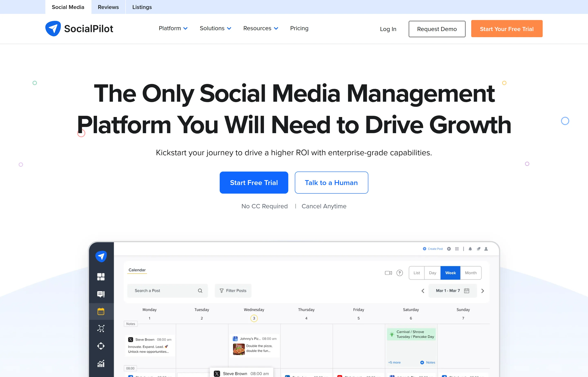Open the Mar 1 - Mar 7 date picker
This screenshot has height=377, width=588.
(452, 291)
